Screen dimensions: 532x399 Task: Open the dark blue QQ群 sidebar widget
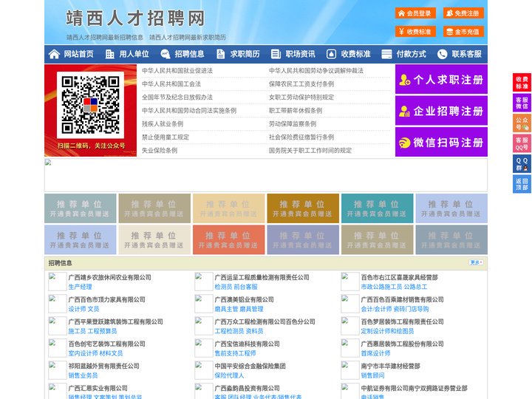[x=522, y=164]
